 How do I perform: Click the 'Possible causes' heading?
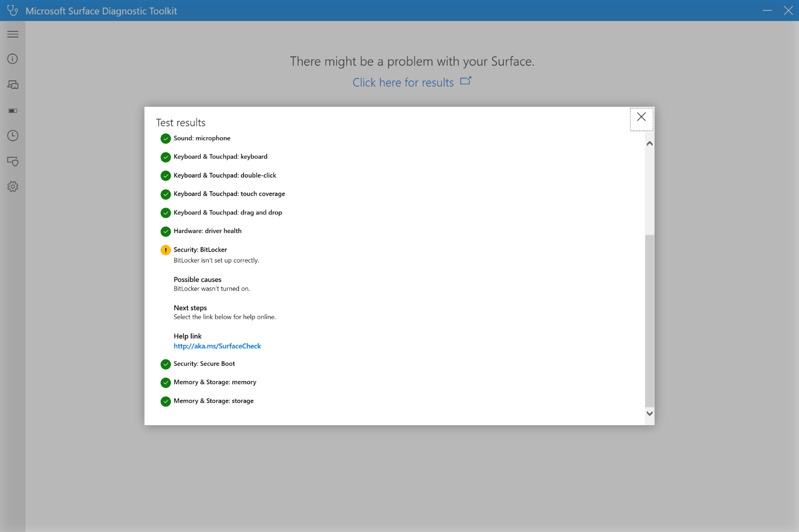(197, 279)
